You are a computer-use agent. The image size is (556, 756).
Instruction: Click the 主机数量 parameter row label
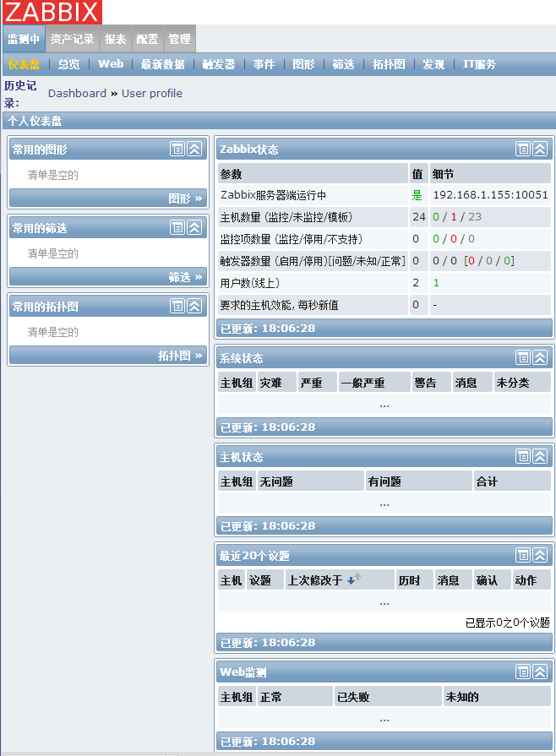pyautogui.click(x=286, y=217)
